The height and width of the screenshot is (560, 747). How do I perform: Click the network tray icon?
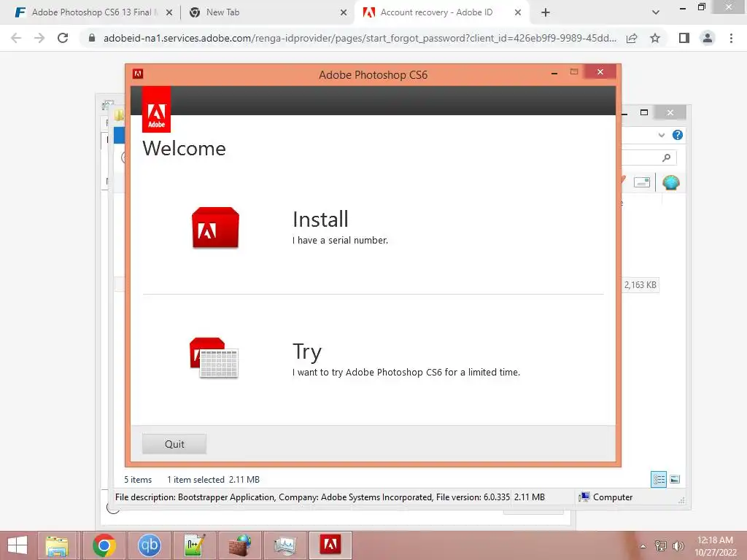(661, 546)
